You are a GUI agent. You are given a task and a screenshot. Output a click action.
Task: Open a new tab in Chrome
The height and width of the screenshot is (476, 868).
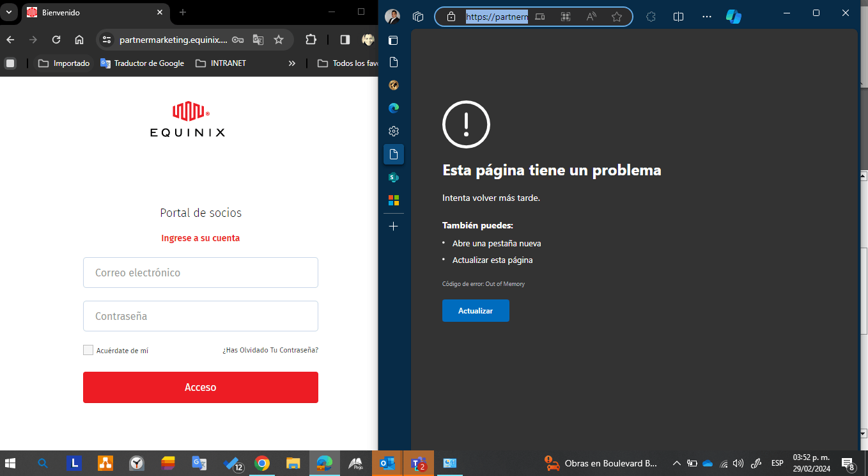coord(183,12)
